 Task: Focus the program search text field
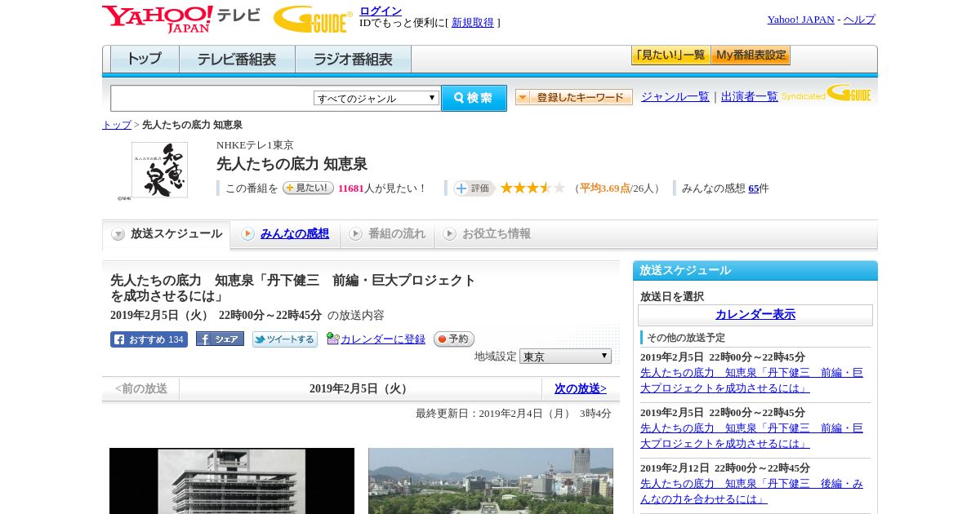[x=212, y=98]
